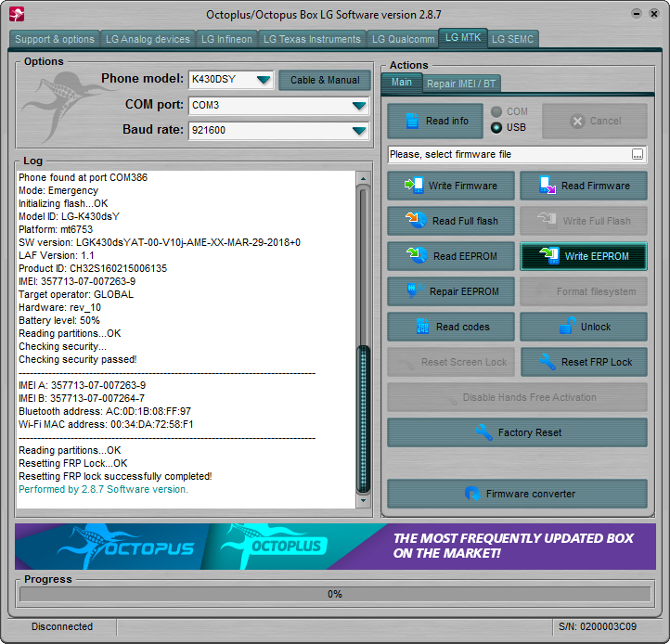Click the Octoplus app logo icon in title bar
The width and height of the screenshot is (670, 644).
17,14
